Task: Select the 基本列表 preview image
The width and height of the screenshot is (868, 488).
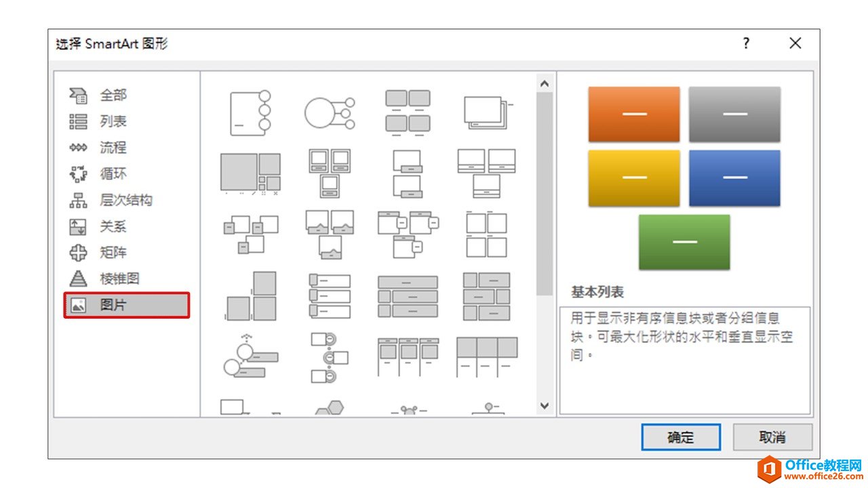Action: pos(684,176)
